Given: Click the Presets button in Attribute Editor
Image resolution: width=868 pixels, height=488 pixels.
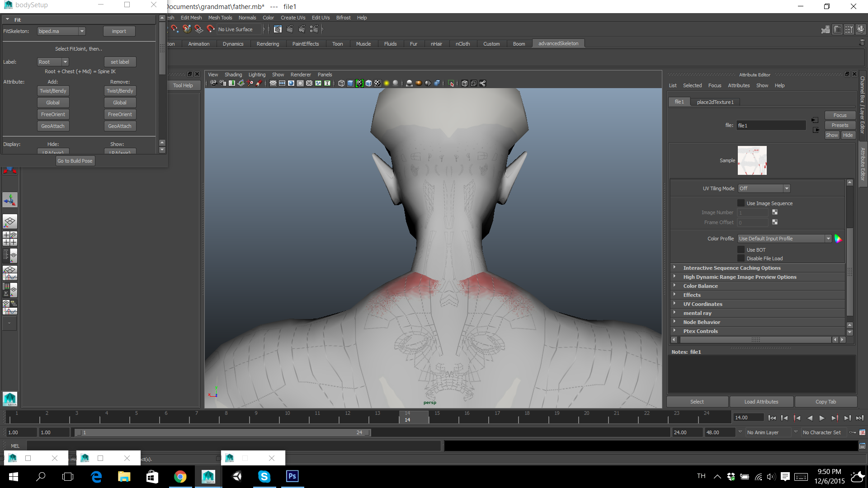Looking at the screenshot, I should pyautogui.click(x=840, y=125).
